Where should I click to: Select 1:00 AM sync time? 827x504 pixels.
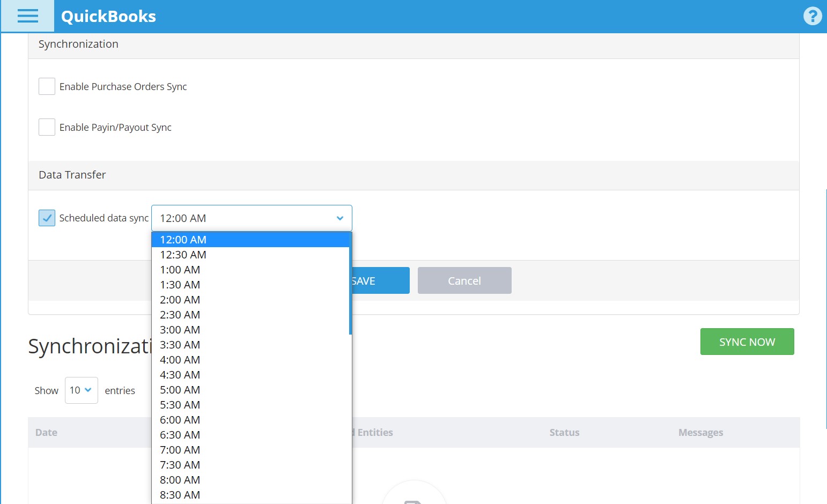[250, 270]
